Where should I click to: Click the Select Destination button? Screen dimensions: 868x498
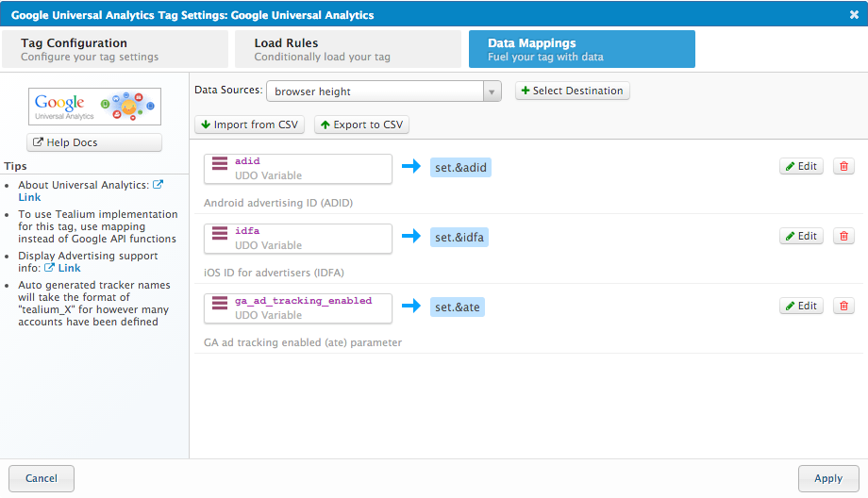(572, 91)
